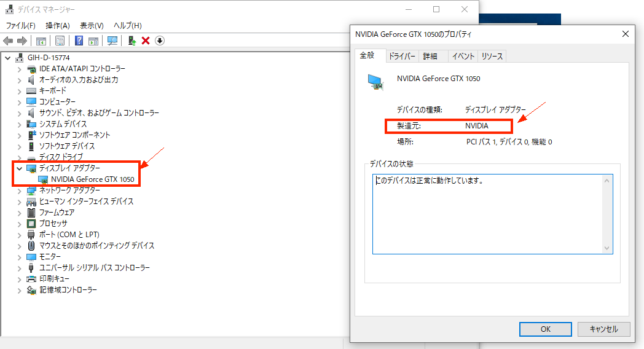Select the ディスク ドライブ row
This screenshot has height=349, width=644.
point(61,157)
